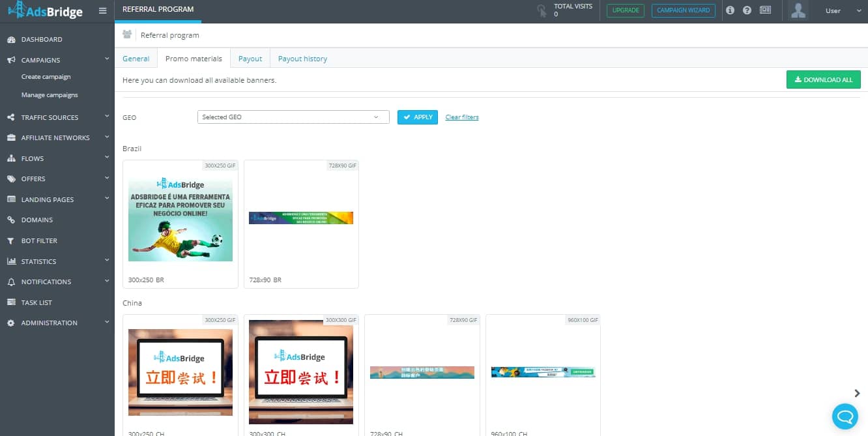Apply the GEO filter with Apply button

coord(418,117)
